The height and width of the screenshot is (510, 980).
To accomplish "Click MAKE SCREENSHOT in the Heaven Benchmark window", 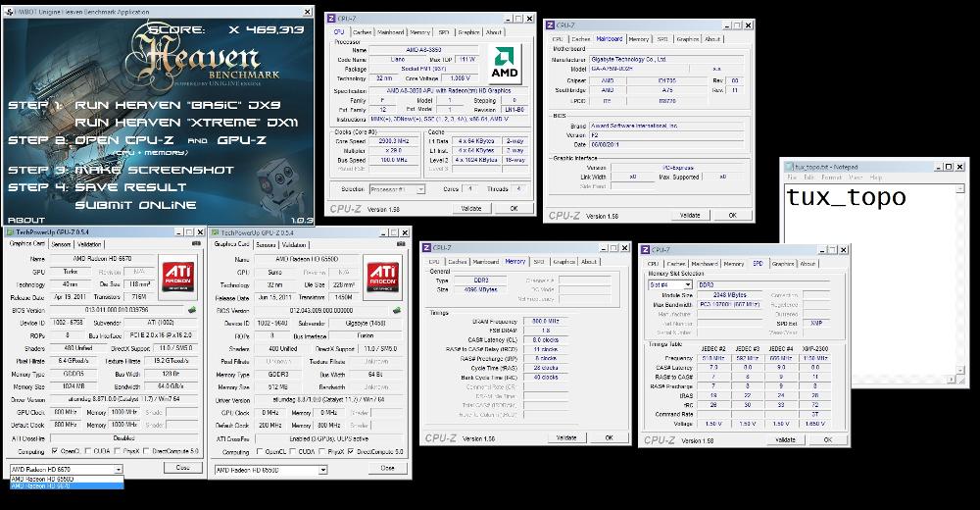I will click(155, 170).
